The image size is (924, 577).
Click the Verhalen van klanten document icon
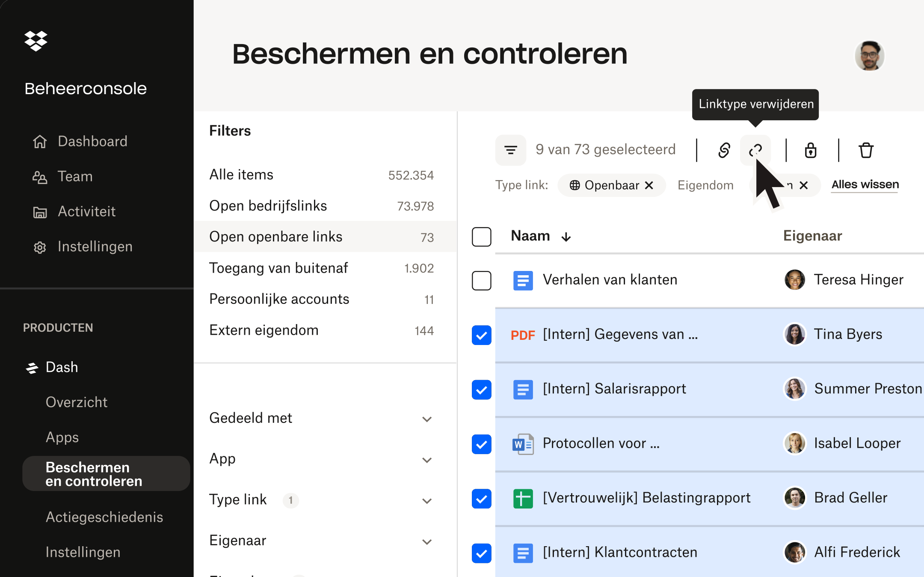coord(523,280)
